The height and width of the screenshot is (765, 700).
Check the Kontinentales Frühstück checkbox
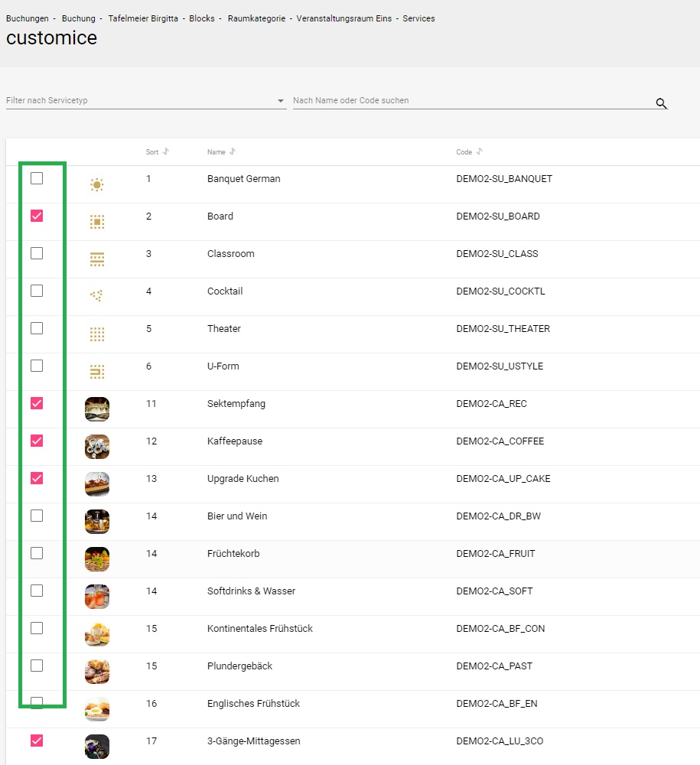[37, 628]
